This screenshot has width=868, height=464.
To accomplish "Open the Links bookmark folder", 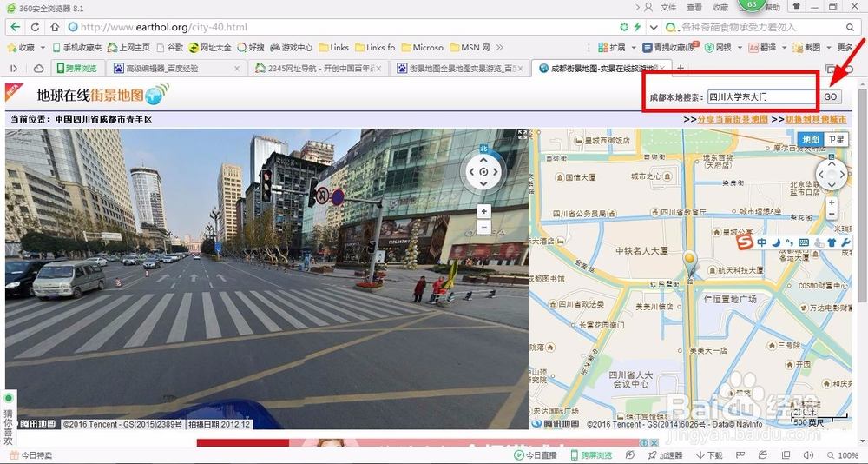I will (x=334, y=48).
